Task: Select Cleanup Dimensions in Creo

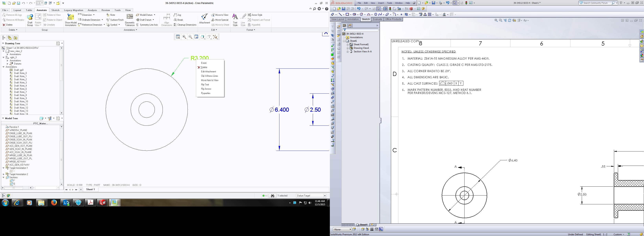Action: pos(185,25)
